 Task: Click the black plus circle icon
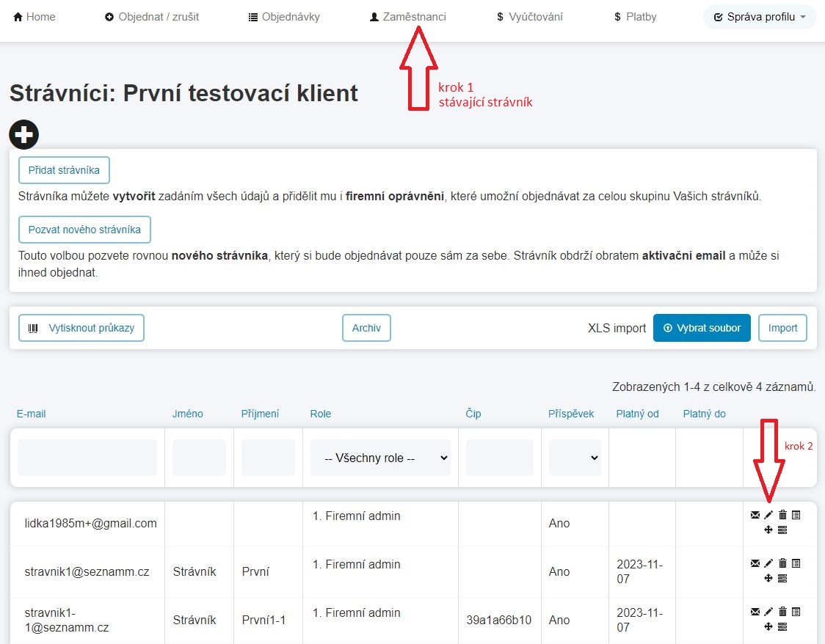tap(23, 134)
